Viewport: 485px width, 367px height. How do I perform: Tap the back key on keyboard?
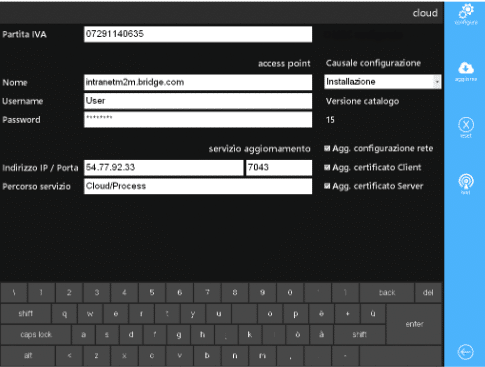[x=387, y=293]
